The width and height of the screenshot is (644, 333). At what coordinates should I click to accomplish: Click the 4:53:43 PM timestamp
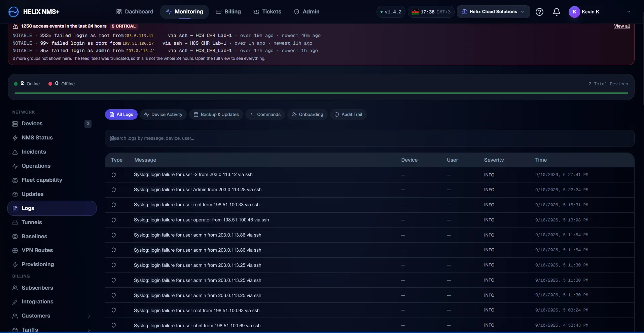[x=562, y=325]
